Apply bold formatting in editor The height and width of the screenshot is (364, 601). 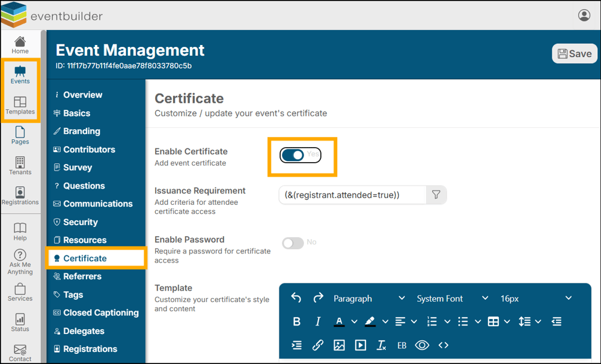pos(297,321)
